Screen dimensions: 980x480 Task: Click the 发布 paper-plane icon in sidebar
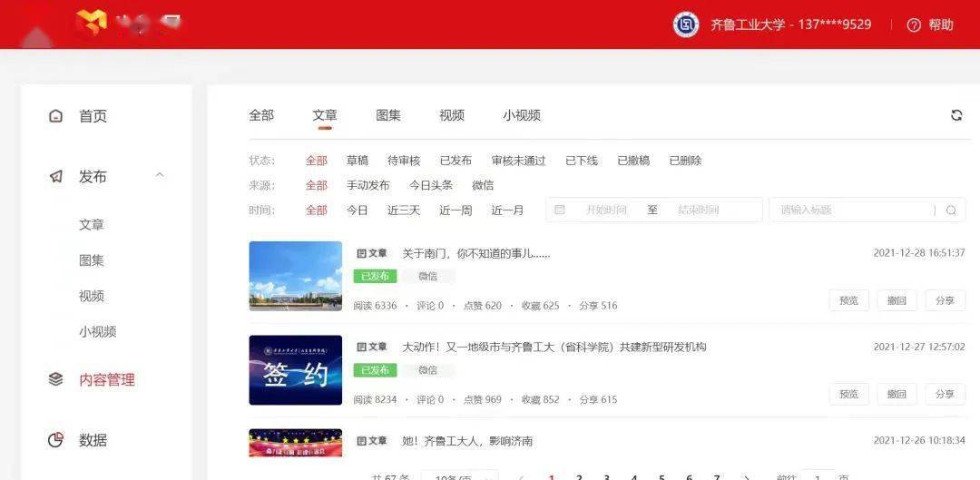pyautogui.click(x=55, y=177)
